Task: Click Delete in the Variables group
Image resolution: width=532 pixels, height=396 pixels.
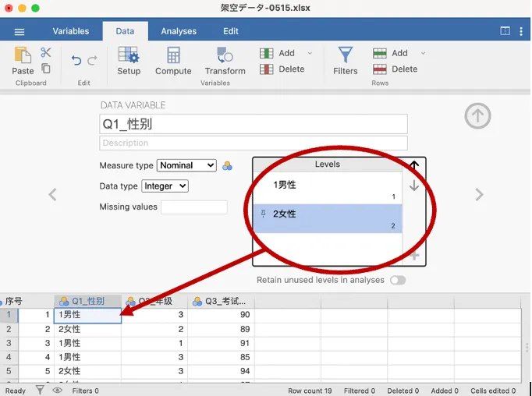Action: pyautogui.click(x=282, y=69)
